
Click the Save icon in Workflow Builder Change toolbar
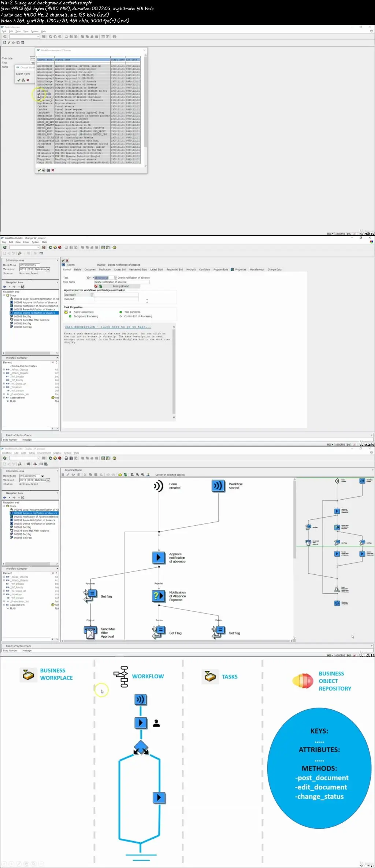tap(44, 247)
